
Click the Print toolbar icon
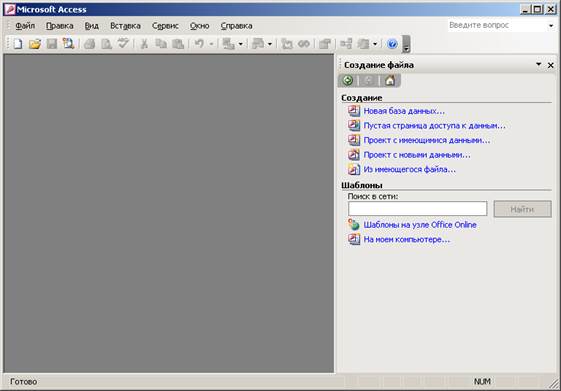[89, 44]
